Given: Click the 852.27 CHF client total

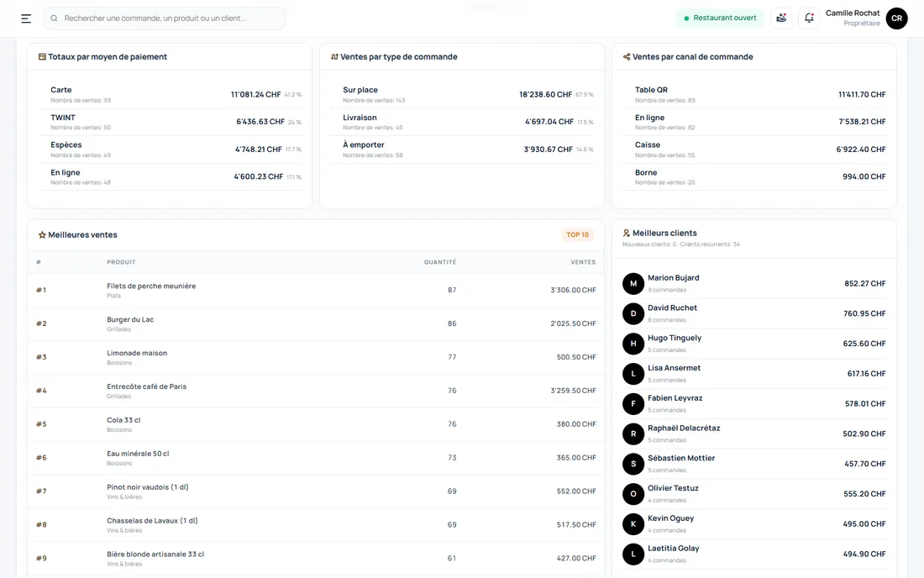Looking at the screenshot, I should [x=864, y=284].
